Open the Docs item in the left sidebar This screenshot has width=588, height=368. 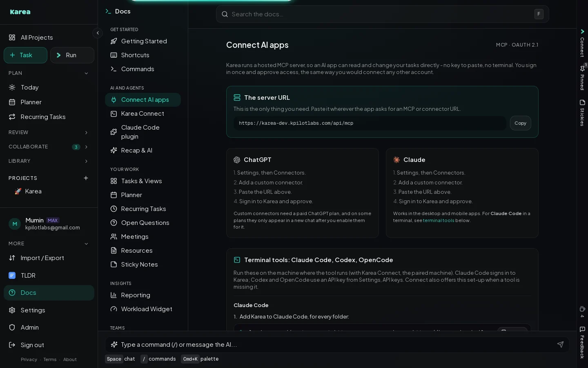(x=49, y=293)
